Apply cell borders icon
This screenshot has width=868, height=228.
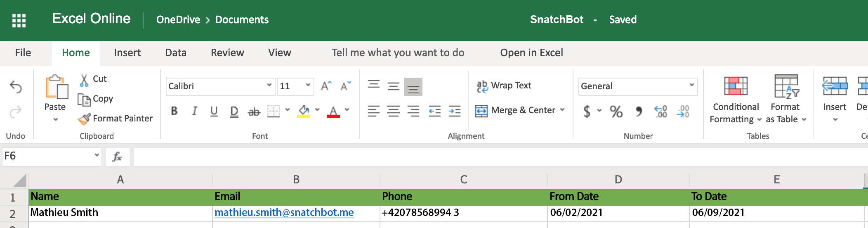(274, 111)
